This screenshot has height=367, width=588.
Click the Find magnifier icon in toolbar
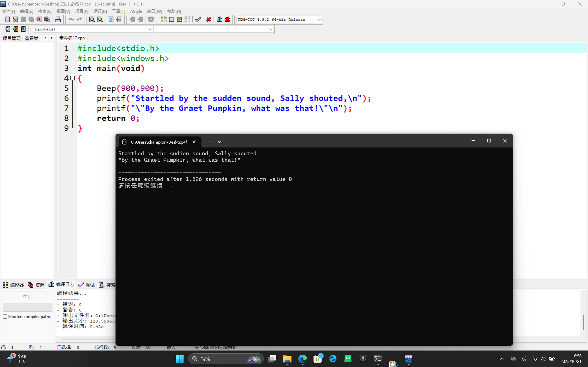(x=92, y=19)
